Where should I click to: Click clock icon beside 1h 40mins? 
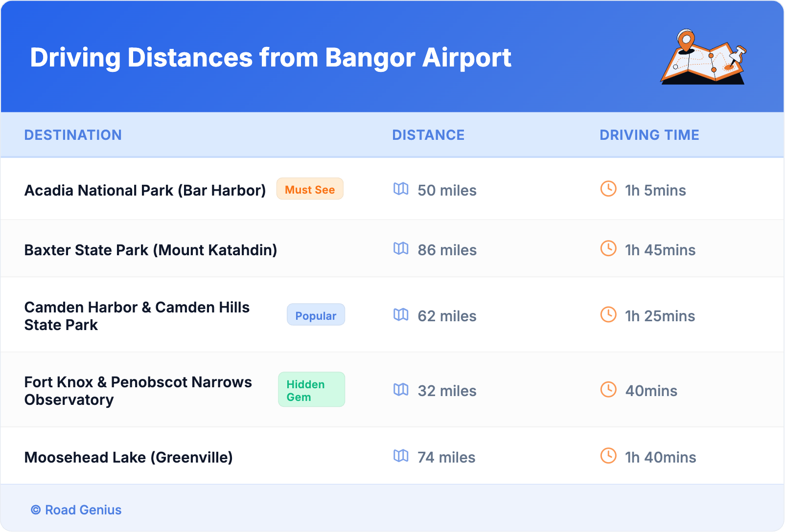[608, 456]
